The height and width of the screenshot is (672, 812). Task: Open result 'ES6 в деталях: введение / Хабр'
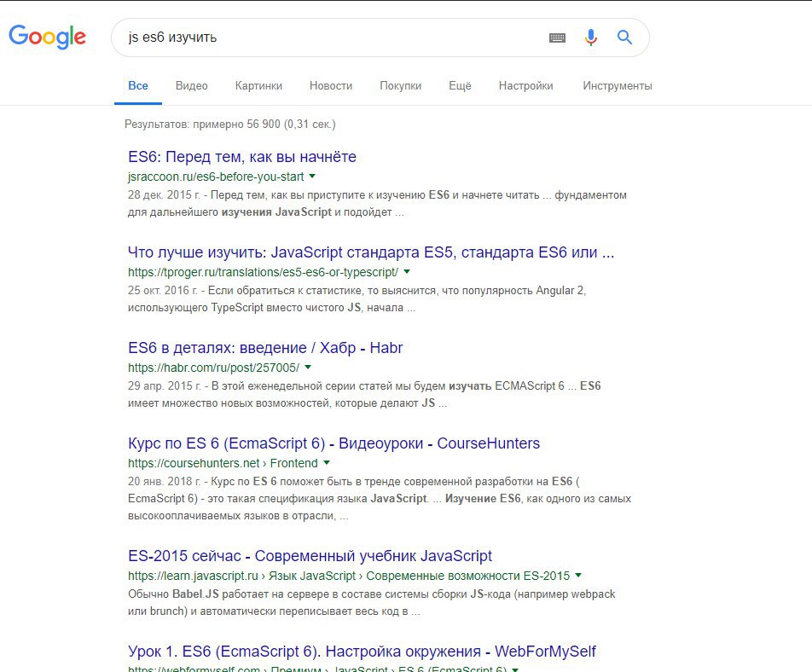tap(265, 348)
